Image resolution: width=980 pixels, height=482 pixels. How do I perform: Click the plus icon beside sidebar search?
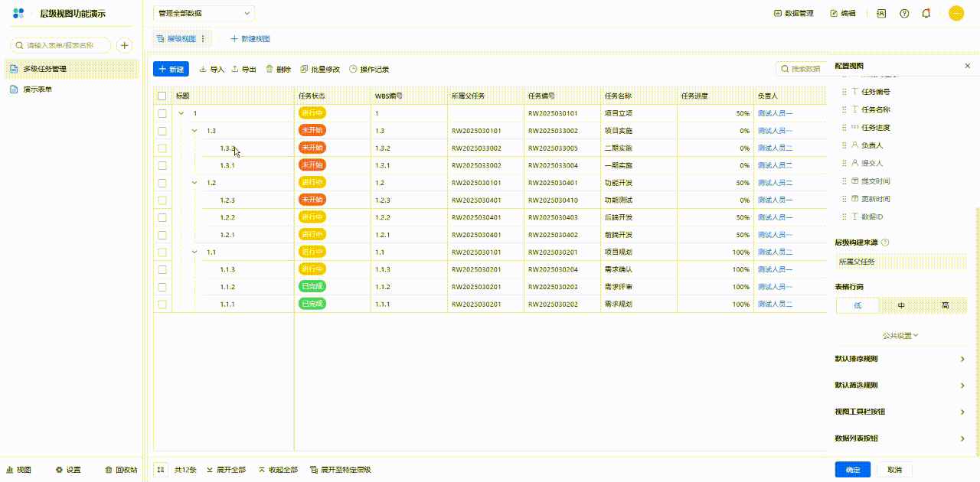click(x=124, y=46)
